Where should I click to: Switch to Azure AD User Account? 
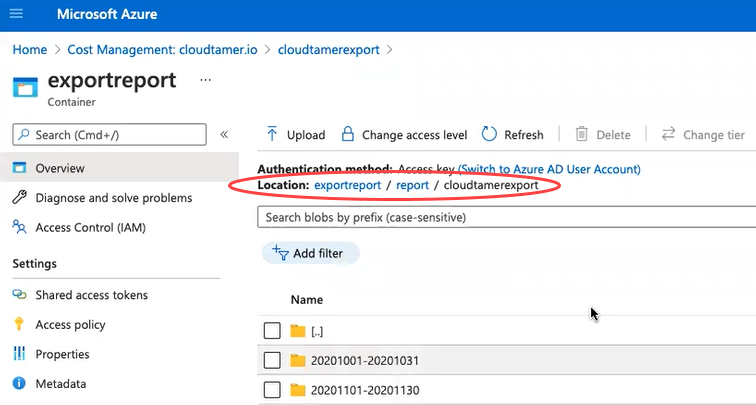pyautogui.click(x=549, y=169)
